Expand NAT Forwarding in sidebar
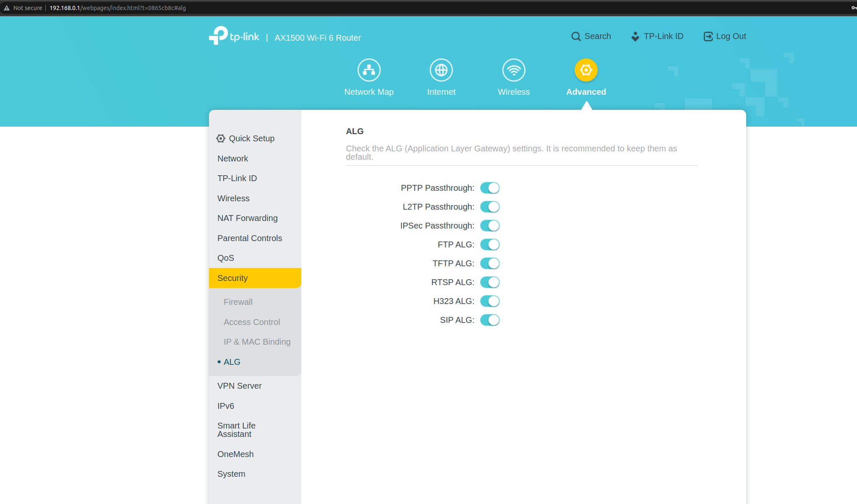 [x=255, y=218]
